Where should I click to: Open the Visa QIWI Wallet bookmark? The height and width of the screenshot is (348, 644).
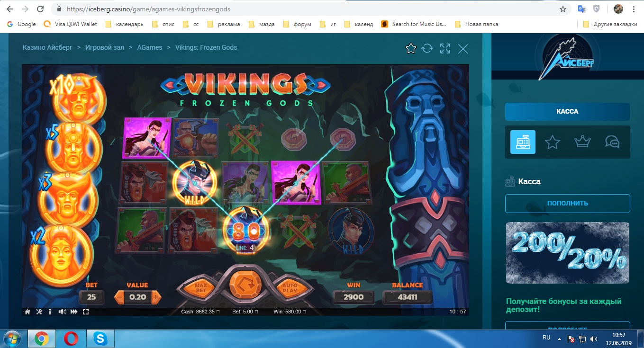70,24
